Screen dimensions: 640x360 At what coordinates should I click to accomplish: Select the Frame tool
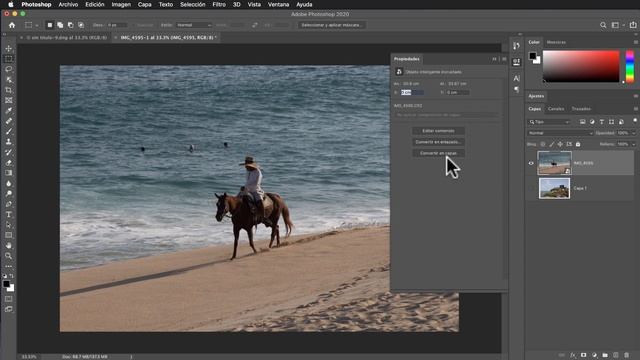pyautogui.click(x=9, y=100)
